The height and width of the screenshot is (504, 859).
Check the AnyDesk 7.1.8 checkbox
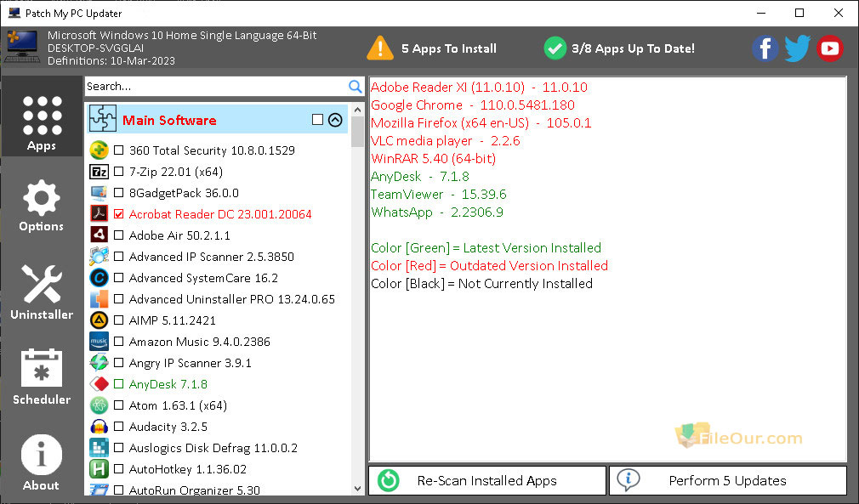[x=118, y=384]
